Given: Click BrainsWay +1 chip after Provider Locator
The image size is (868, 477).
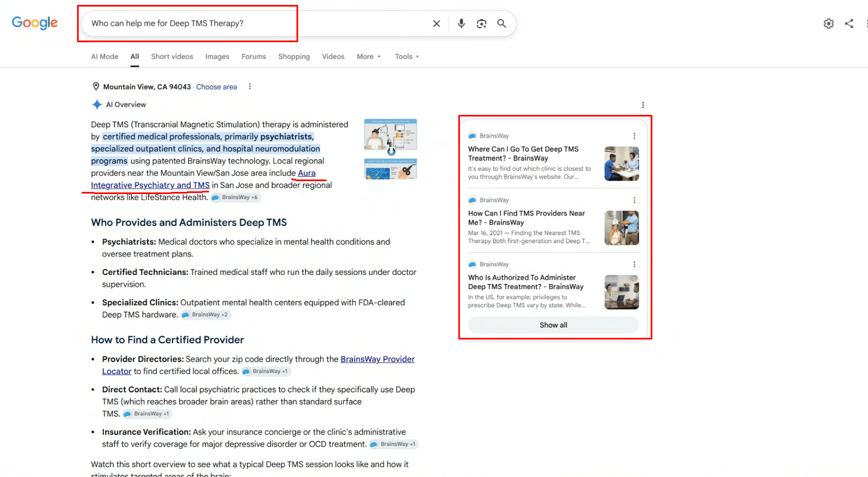Looking at the screenshot, I should tap(266, 371).
